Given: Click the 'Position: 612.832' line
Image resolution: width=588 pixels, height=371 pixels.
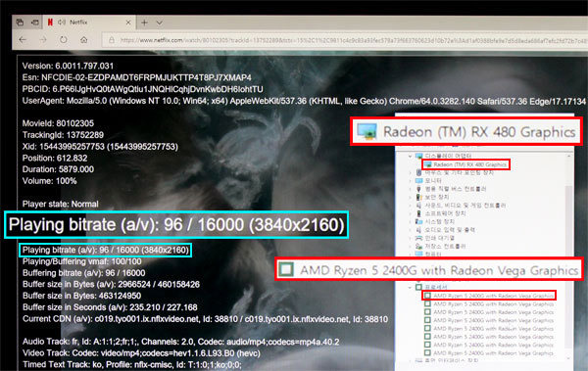Looking at the screenshot, I should click(x=55, y=159).
